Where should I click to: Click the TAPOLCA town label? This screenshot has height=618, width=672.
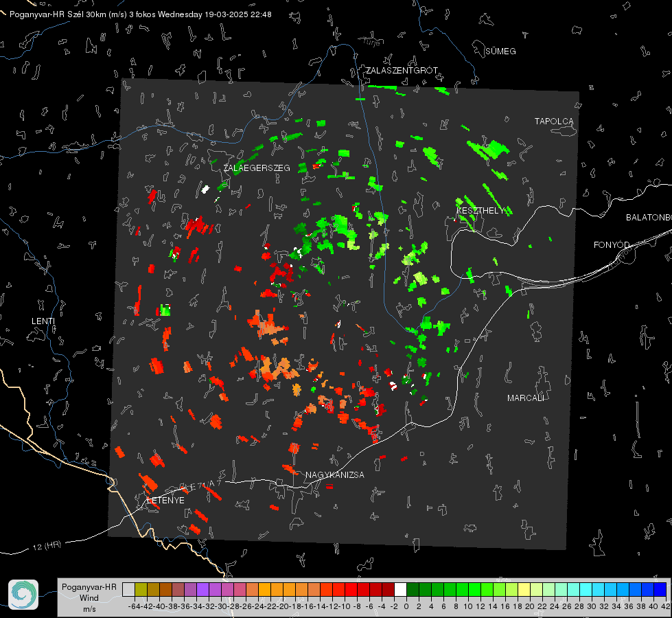click(554, 122)
